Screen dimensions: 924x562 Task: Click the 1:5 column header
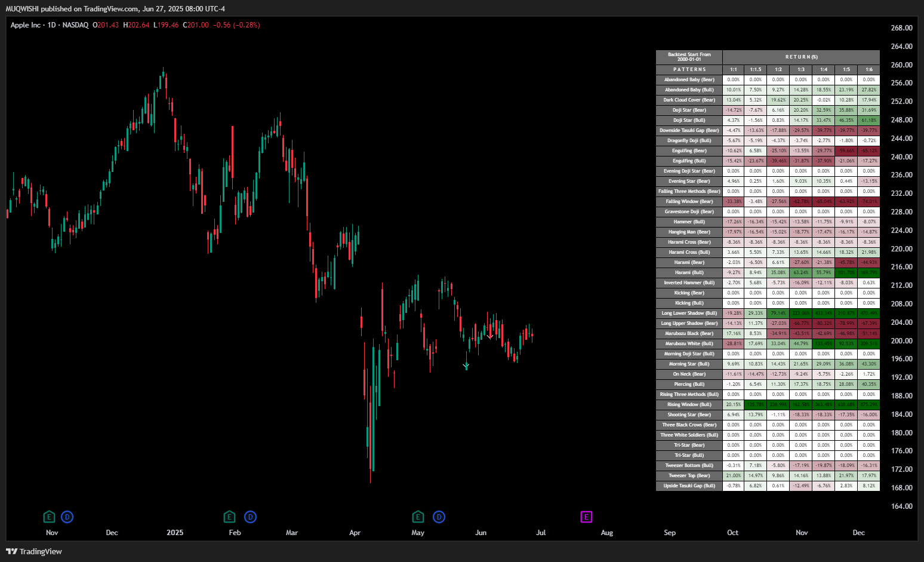pyautogui.click(x=846, y=70)
